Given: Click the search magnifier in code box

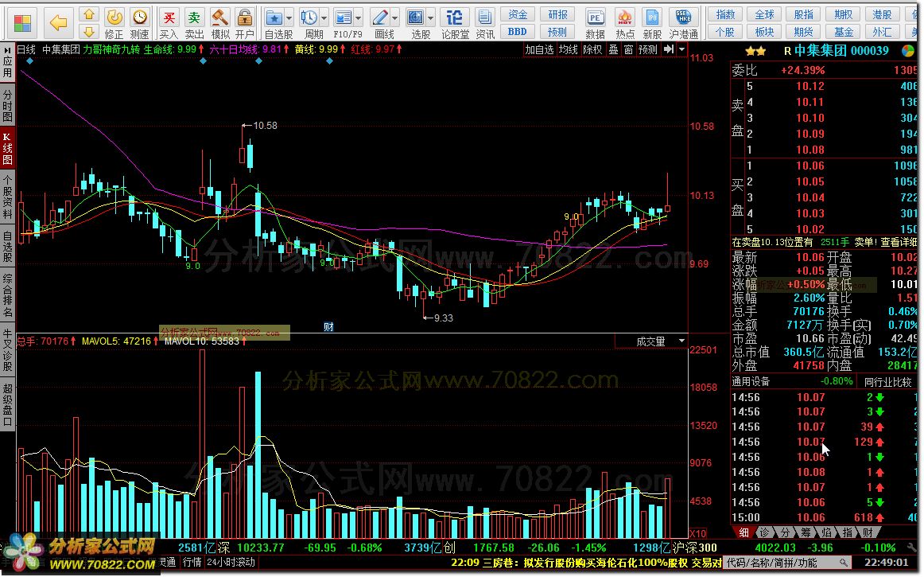Looking at the screenshot, I should (x=844, y=563).
